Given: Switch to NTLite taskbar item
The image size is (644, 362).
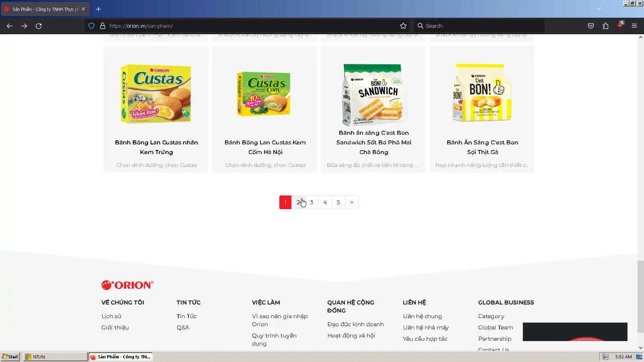Looking at the screenshot, I should tap(55, 357).
